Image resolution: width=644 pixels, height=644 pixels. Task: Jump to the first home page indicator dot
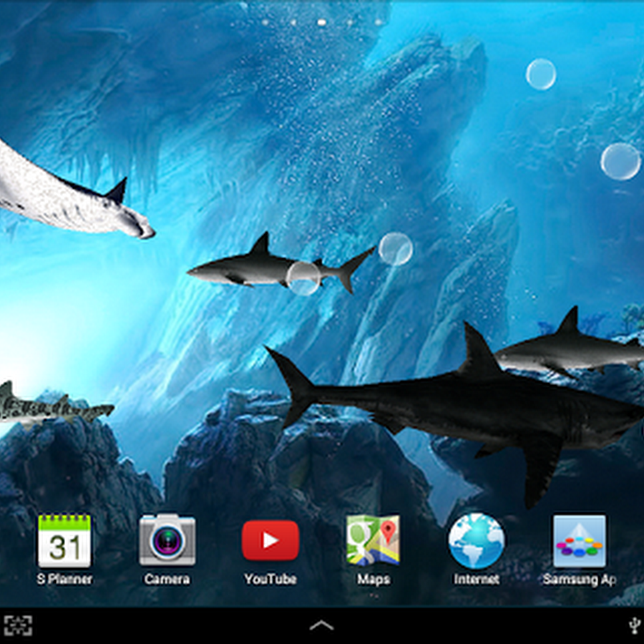click(265, 22)
